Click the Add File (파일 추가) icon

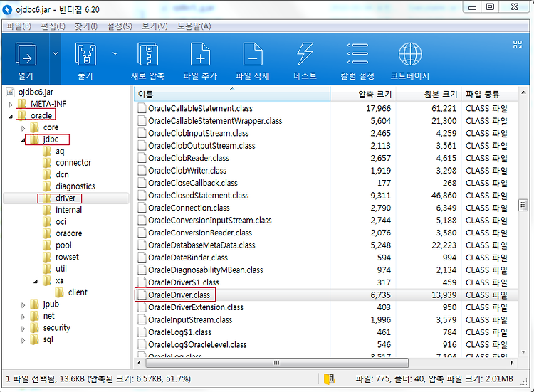click(x=200, y=54)
